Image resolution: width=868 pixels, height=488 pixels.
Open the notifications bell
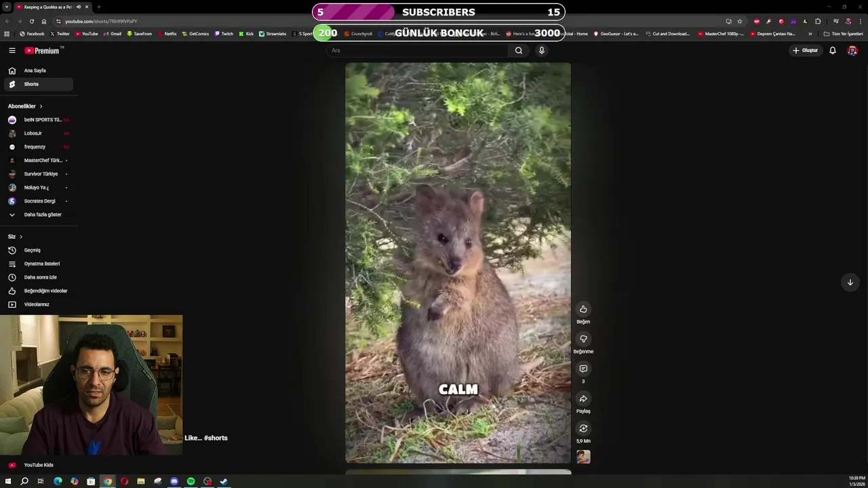coord(833,50)
